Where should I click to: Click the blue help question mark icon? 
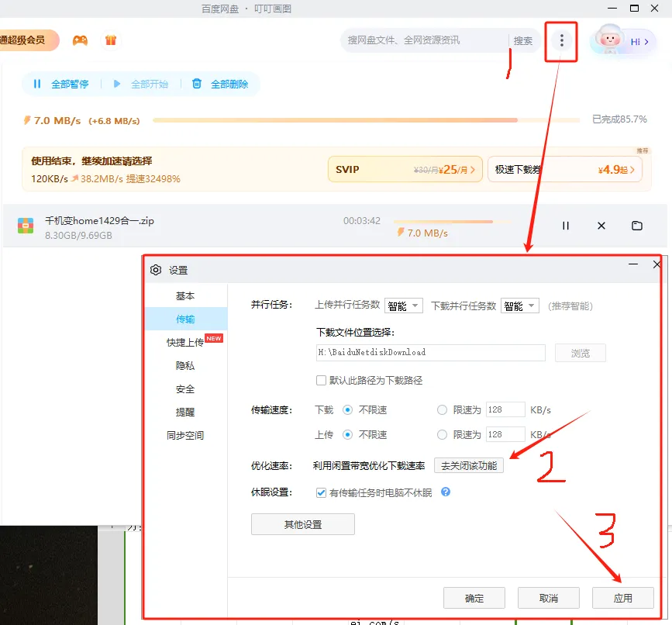click(446, 492)
